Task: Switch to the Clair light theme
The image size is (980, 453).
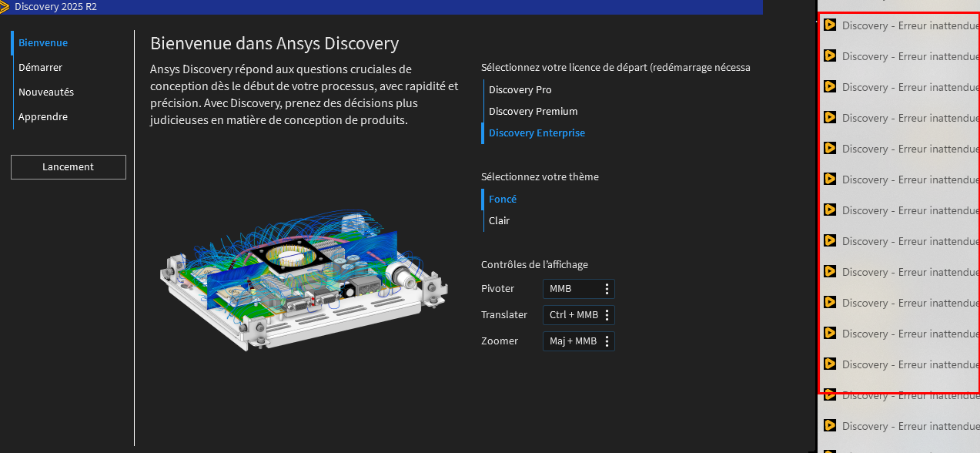Action: 499,221
